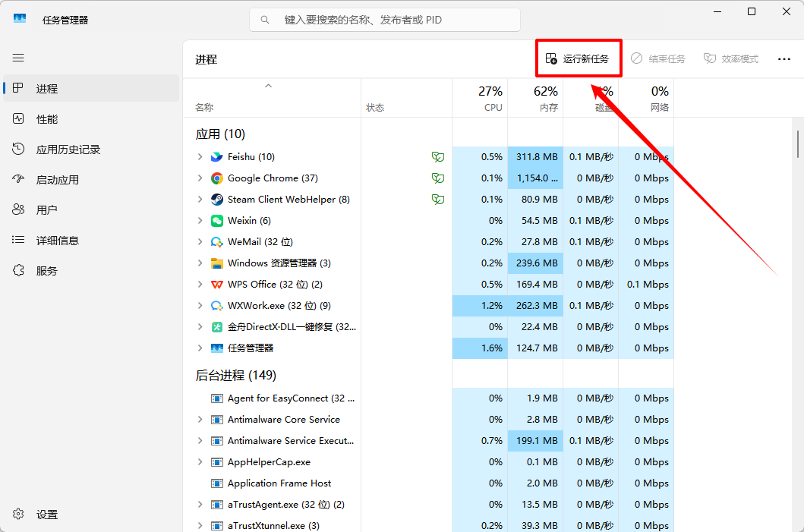
Task: Expand the Google Chrome (37) process group
Action: [200, 178]
